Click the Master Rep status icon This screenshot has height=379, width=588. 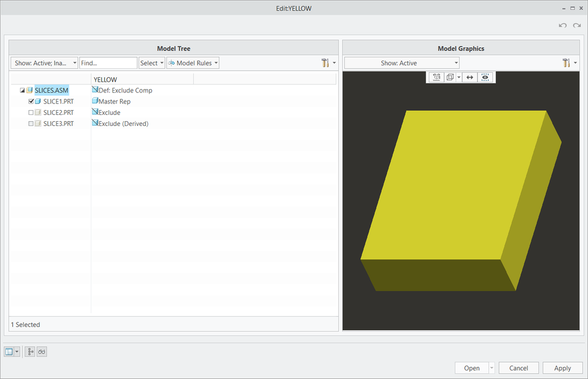point(95,101)
